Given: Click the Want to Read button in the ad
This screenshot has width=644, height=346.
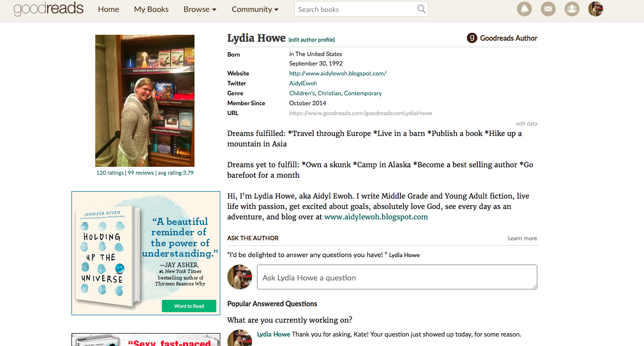Looking at the screenshot, I should click(x=189, y=306).
